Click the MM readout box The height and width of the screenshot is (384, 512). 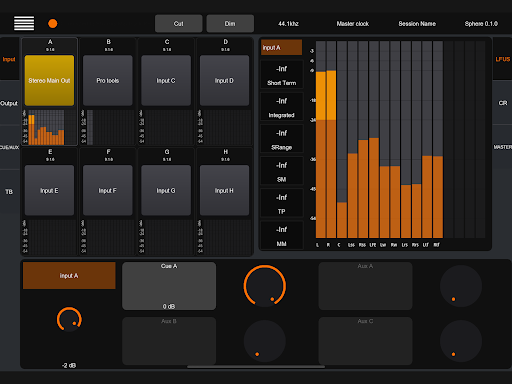click(282, 235)
